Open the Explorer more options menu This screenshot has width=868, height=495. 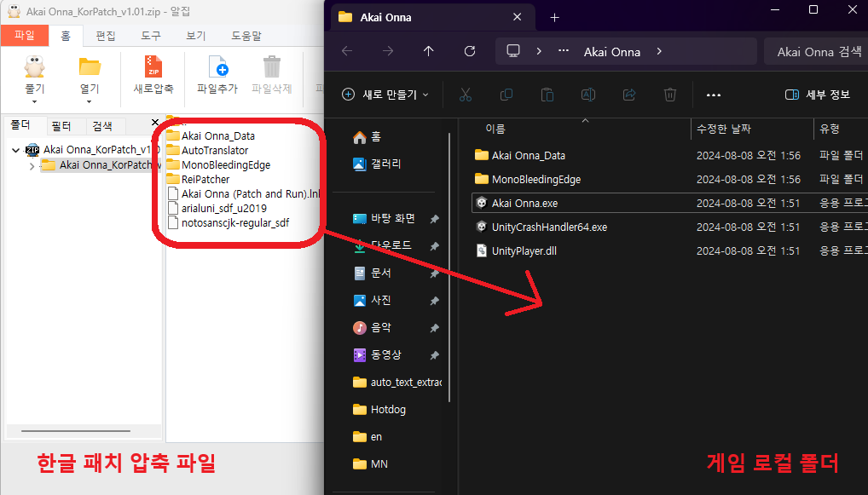pyautogui.click(x=714, y=95)
